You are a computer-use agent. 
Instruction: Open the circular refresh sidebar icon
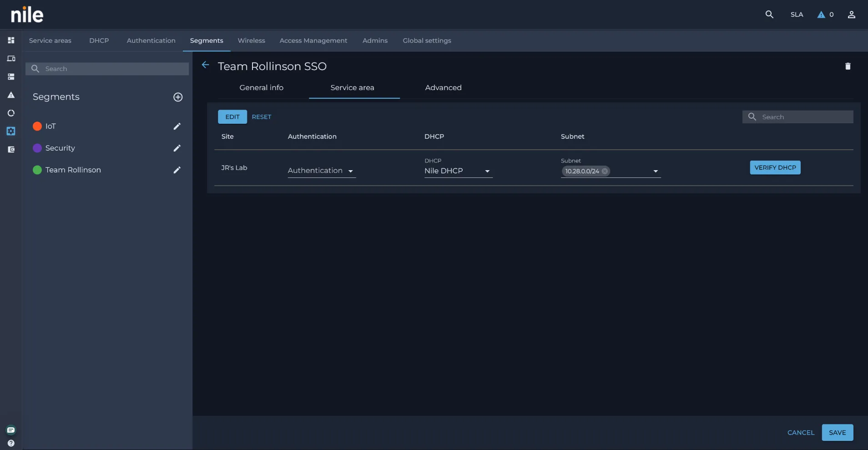tap(11, 113)
